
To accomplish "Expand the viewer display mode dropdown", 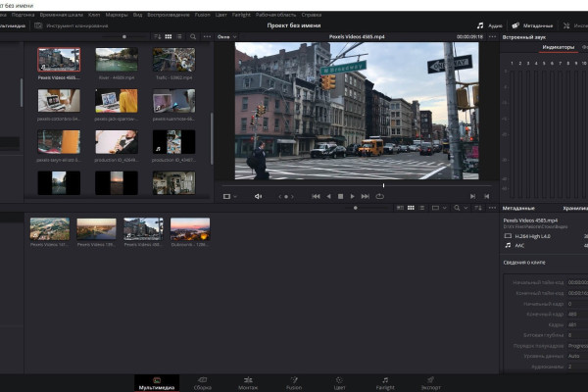I will pyautogui.click(x=230, y=196).
